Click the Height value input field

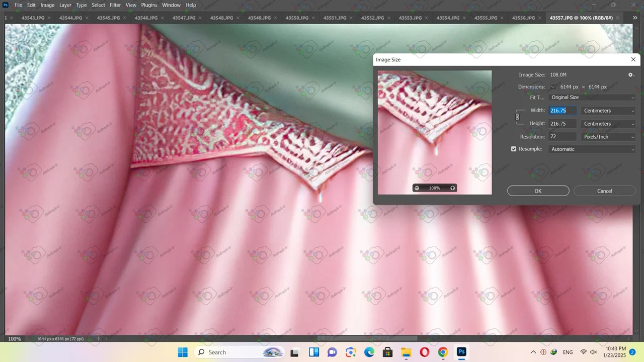click(x=562, y=124)
